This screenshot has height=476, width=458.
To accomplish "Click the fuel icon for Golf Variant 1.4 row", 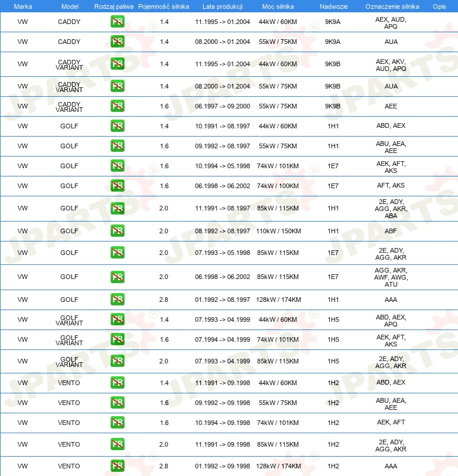I will click(x=117, y=319).
